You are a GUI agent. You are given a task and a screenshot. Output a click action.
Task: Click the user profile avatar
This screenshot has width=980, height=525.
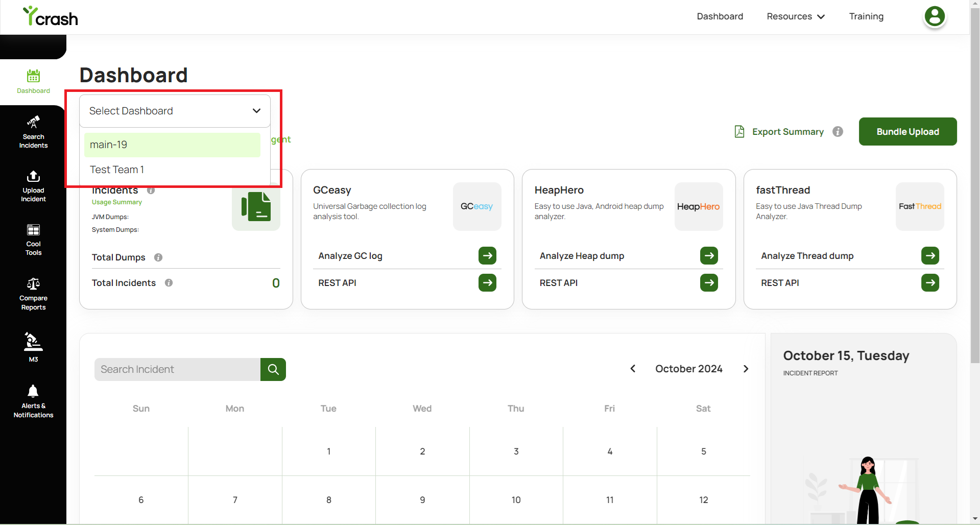pos(935,16)
